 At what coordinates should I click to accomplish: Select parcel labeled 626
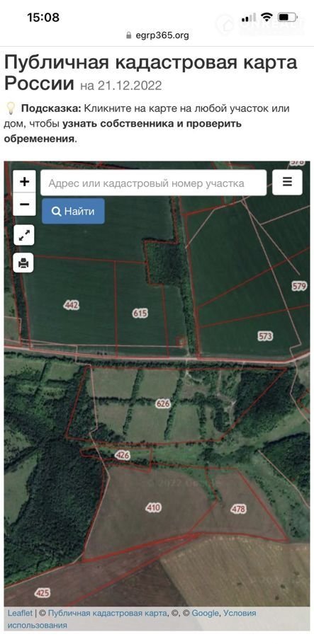point(163,403)
